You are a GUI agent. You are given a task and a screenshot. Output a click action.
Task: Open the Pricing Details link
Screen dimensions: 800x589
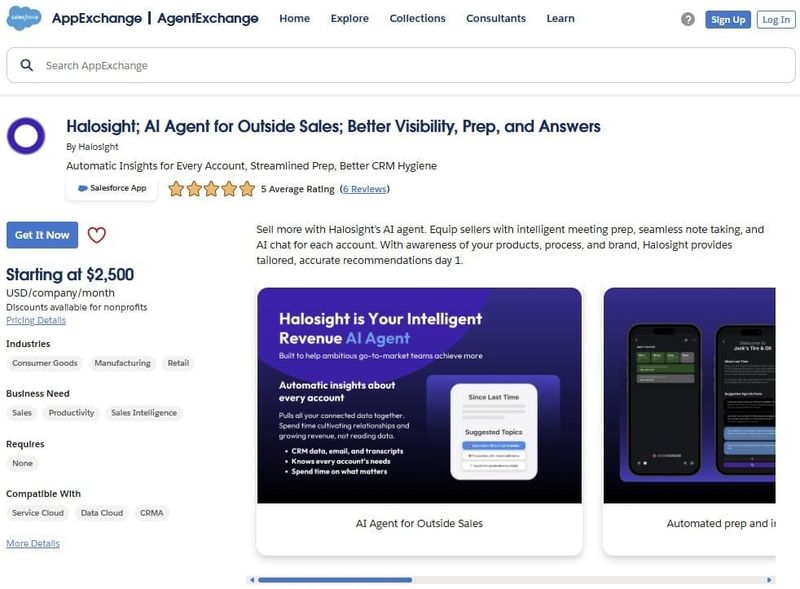tap(36, 320)
